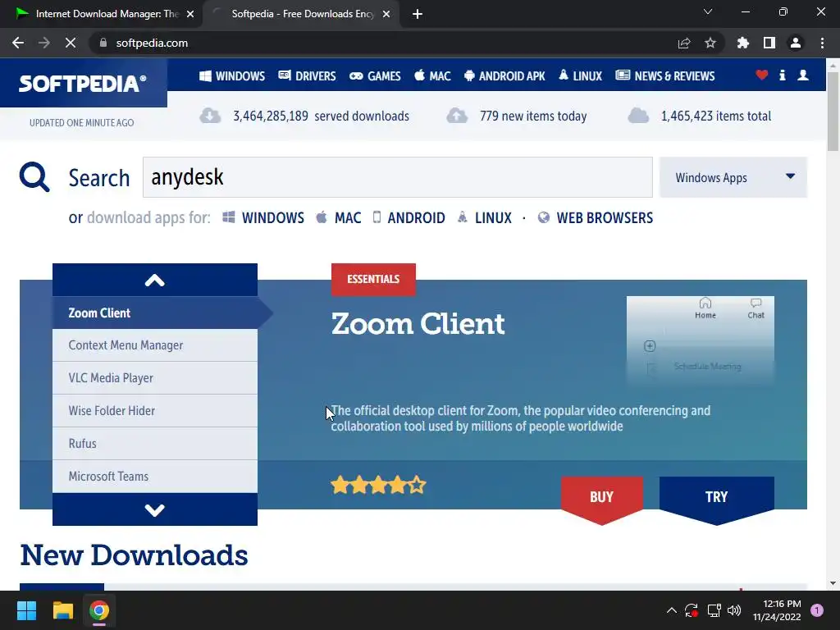Click the user account icon in Softpedia header
This screenshot has width=840, height=630.
coord(803,75)
